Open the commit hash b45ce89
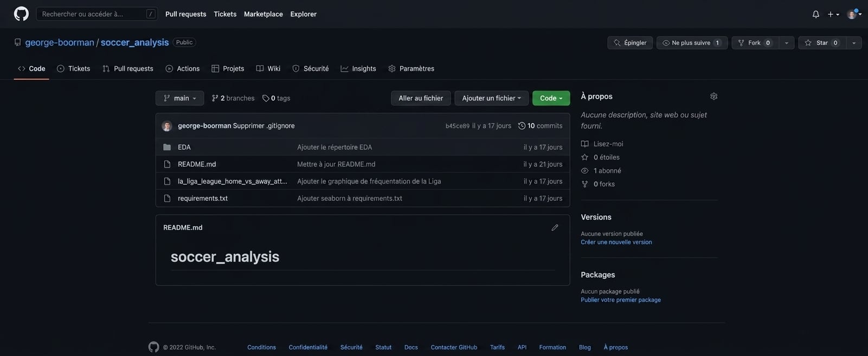The image size is (868, 356). [458, 126]
